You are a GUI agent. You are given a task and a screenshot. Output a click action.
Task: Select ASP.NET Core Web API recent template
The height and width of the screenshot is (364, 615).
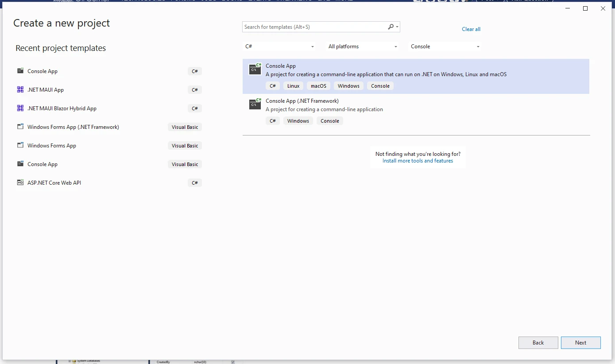(x=109, y=182)
